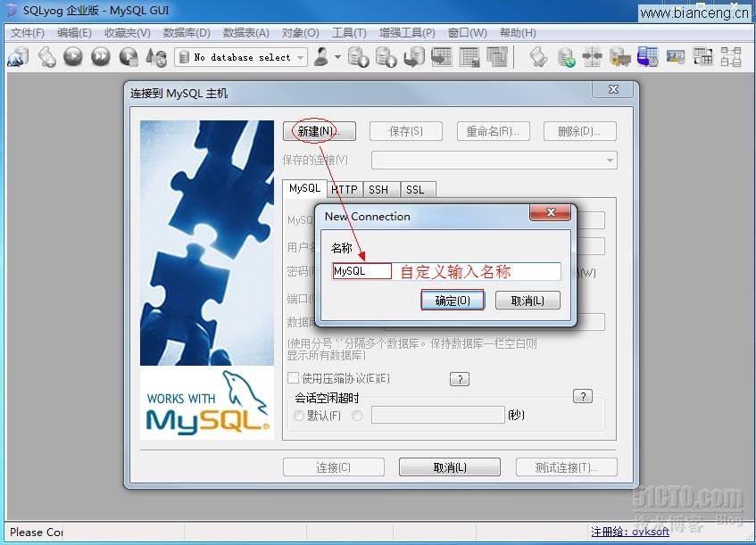
Task: Click the help button beside compressed protocol
Action: coord(460,379)
